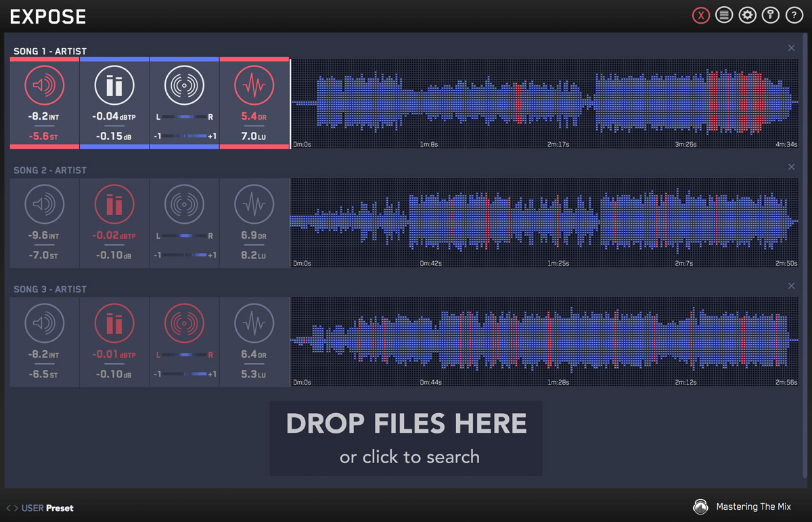This screenshot has height=522, width=812.
Task: Remove Song 3 with its close X
Action: click(792, 286)
